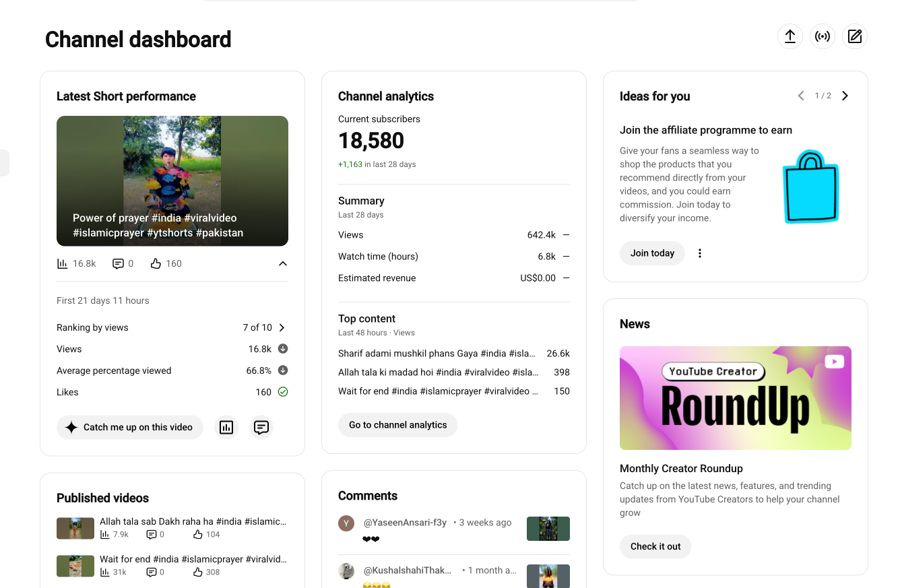Image resolution: width=902 pixels, height=588 pixels.
Task: Click video thumbnail beside KushalshahiThak comment
Action: coord(548,576)
